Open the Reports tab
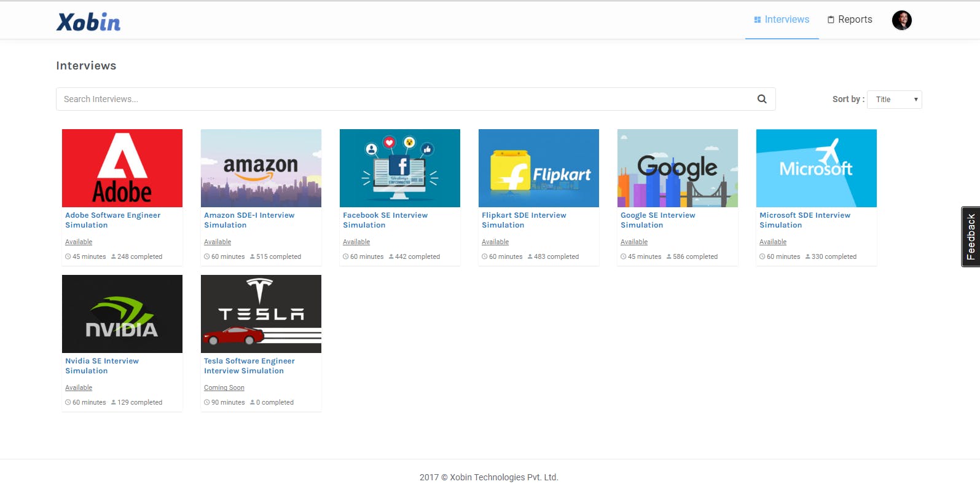980x484 pixels. [850, 20]
